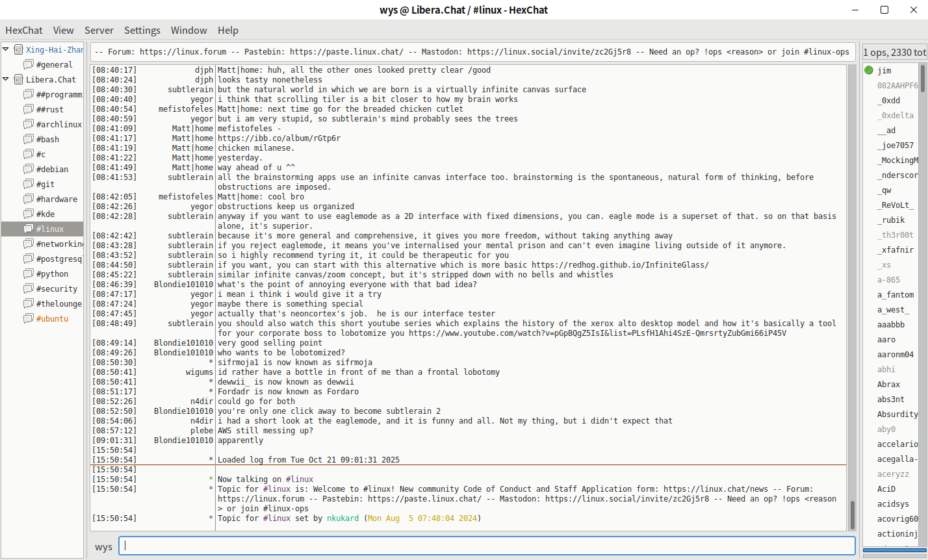
Task: Open the Settings menu
Action: click(x=142, y=31)
